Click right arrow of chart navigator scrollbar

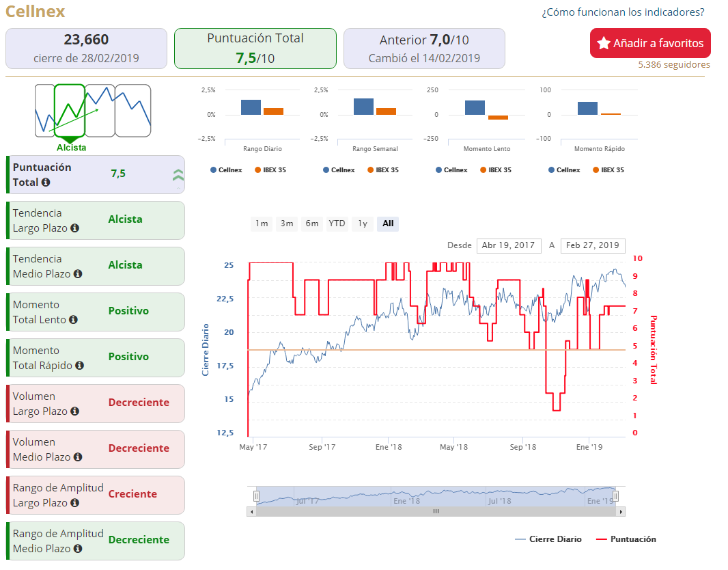click(x=621, y=512)
